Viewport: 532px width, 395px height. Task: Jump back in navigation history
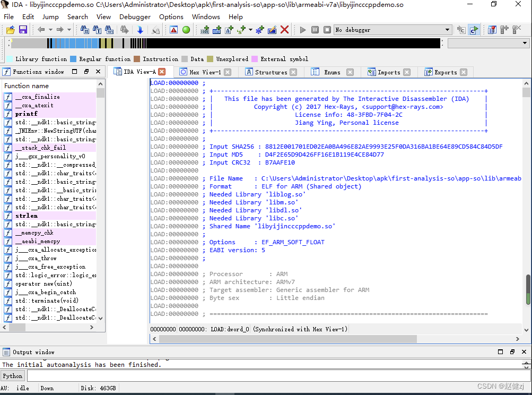coord(41,29)
